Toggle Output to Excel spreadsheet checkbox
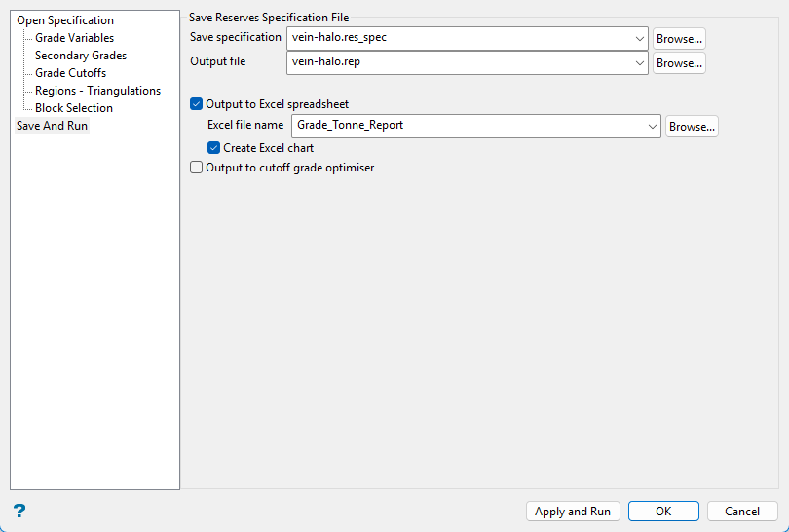The image size is (789, 532). click(x=197, y=104)
